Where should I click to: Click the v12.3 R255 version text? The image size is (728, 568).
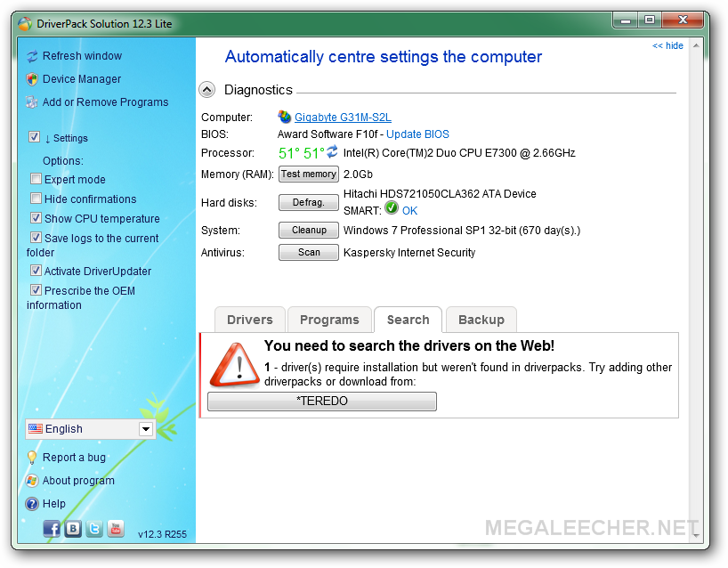[x=163, y=534]
